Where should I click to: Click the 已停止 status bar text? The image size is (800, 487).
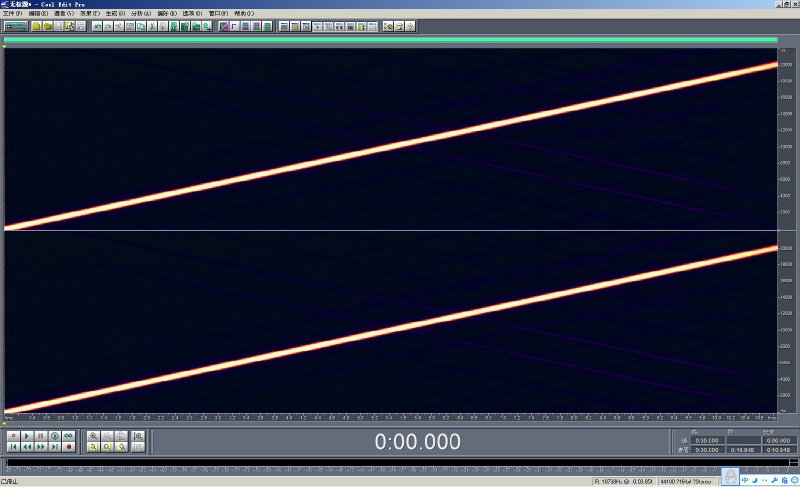pos(9,481)
